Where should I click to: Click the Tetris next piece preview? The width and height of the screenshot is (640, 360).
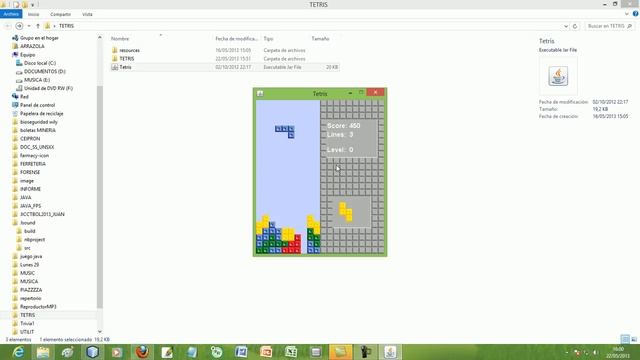(350, 212)
